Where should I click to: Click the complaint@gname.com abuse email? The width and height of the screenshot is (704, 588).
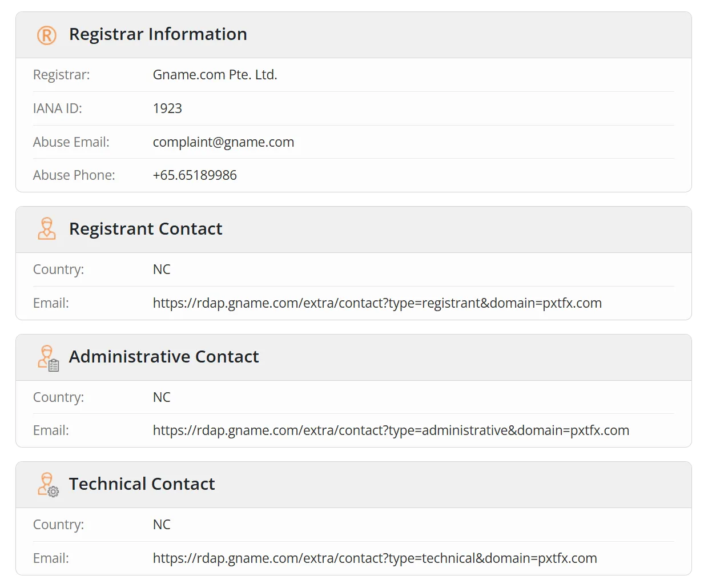[223, 142]
